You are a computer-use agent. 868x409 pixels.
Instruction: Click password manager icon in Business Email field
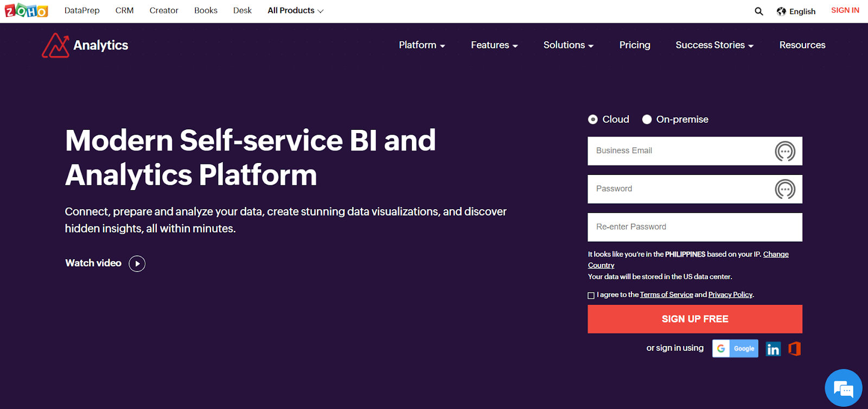pyautogui.click(x=784, y=151)
